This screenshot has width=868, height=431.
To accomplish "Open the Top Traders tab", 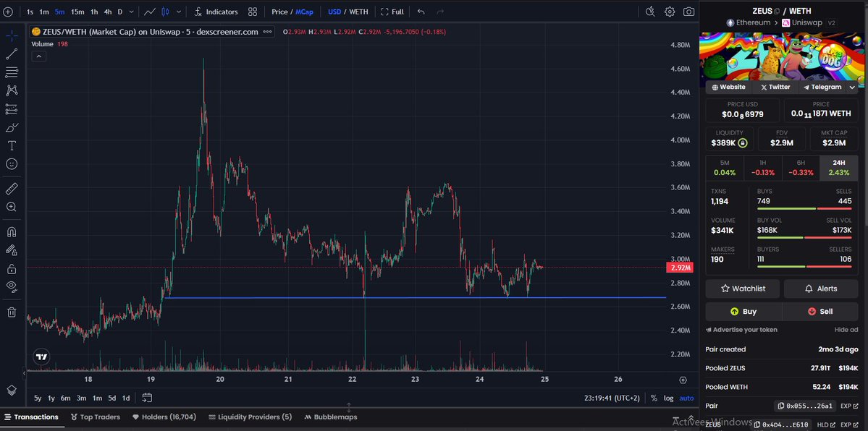I will click(x=96, y=417).
